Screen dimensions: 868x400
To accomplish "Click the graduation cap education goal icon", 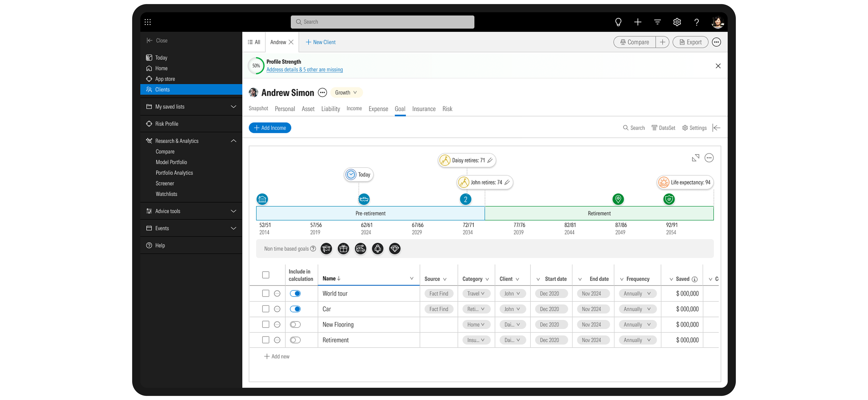I will click(326, 249).
